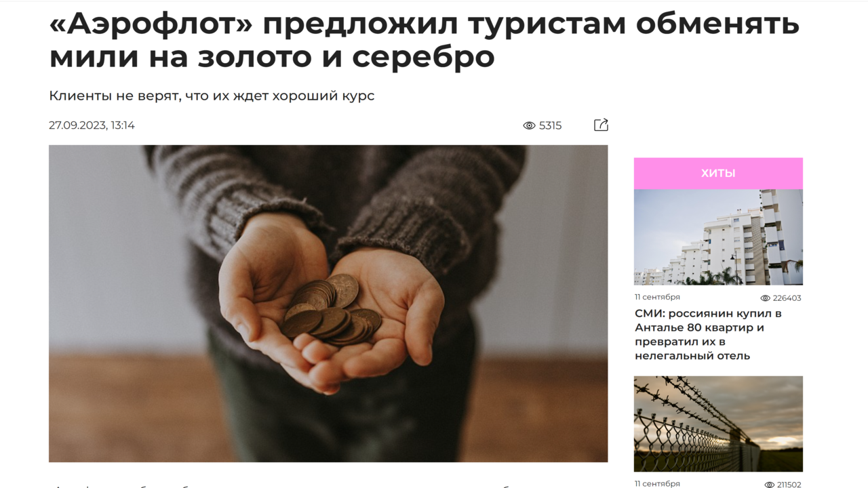Open the pink ХИТЫ section header
The height and width of the screenshot is (488, 868).
[x=718, y=174]
